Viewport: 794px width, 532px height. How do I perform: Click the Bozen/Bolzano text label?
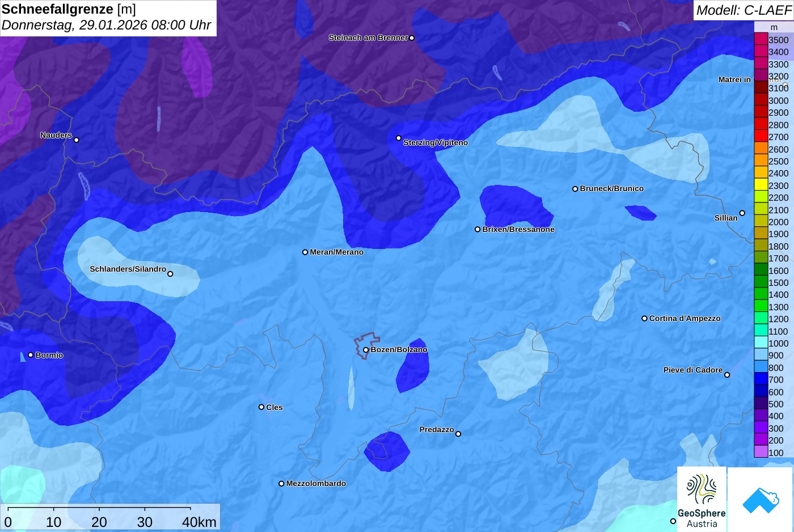click(399, 349)
